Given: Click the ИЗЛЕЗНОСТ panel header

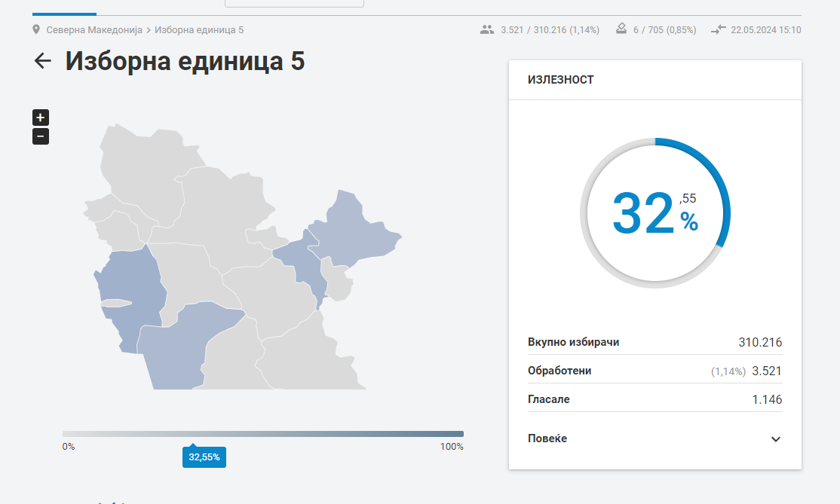Looking at the screenshot, I should (x=655, y=80).
